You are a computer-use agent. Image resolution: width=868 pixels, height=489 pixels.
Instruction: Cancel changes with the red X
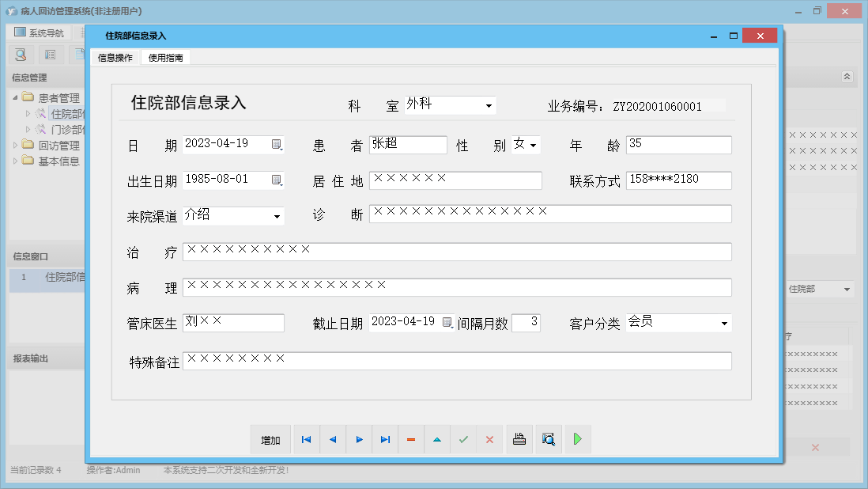pyautogui.click(x=489, y=439)
